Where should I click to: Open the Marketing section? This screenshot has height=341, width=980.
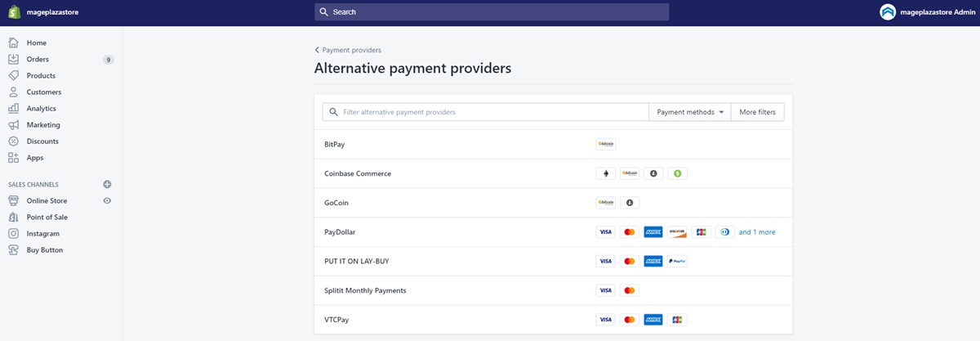(x=43, y=124)
